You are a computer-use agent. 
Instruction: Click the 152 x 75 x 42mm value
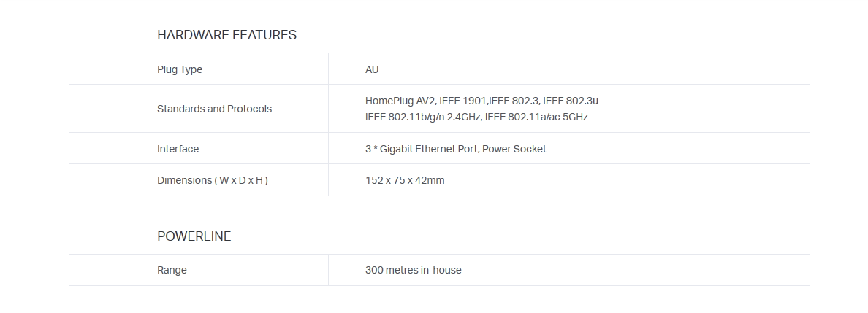coord(405,181)
